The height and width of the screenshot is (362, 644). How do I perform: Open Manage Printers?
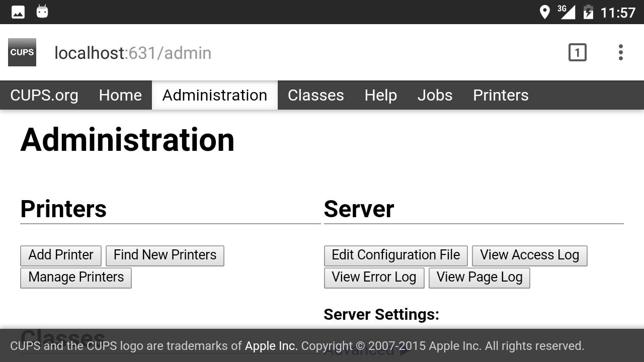click(76, 278)
